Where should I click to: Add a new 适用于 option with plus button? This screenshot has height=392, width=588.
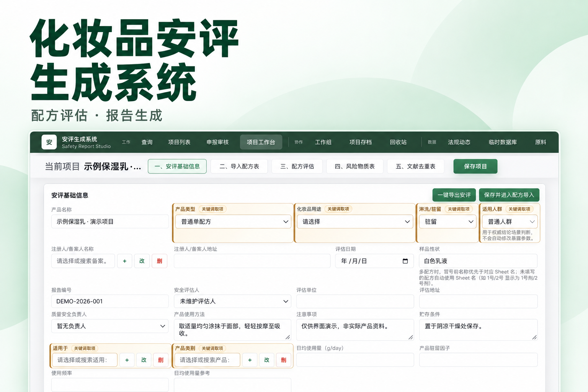(x=127, y=360)
